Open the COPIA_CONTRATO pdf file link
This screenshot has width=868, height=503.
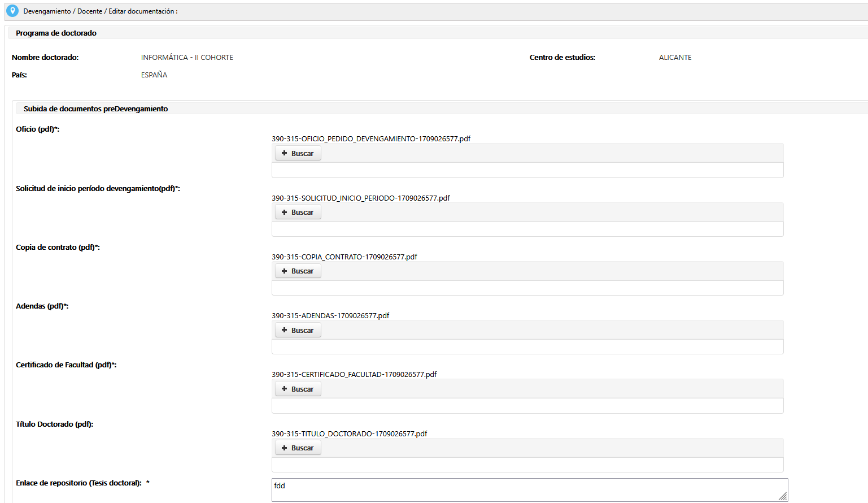pos(344,257)
